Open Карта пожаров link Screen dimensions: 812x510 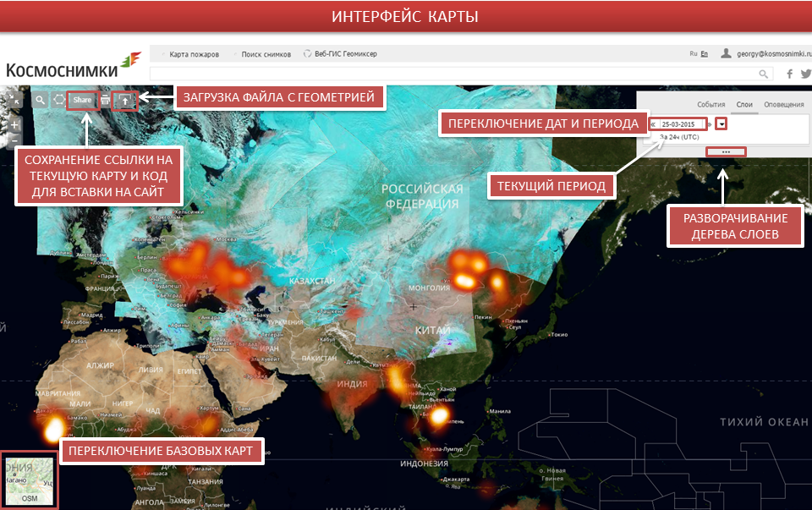coord(195,54)
